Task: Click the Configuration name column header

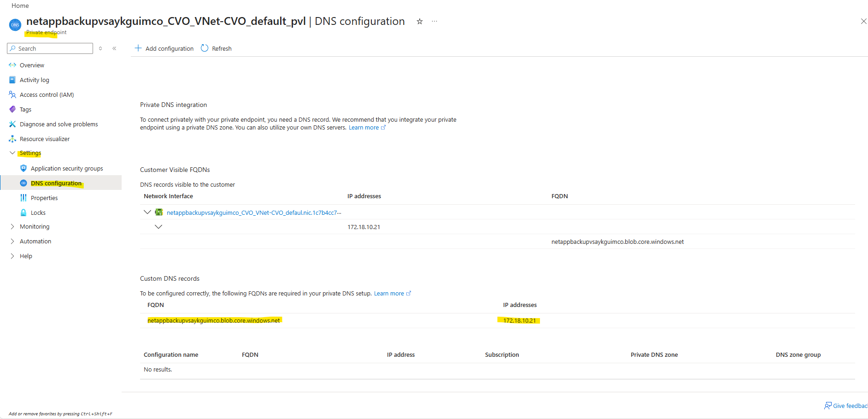Action: (171, 354)
